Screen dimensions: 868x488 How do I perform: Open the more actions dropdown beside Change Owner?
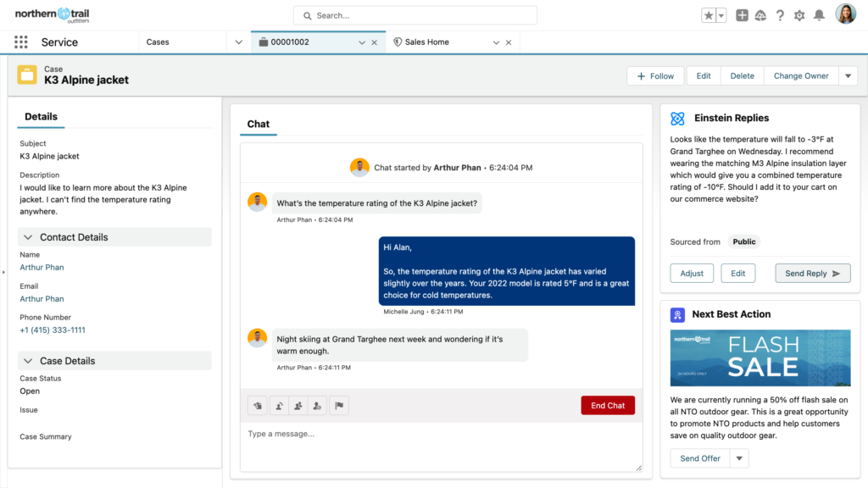[848, 76]
